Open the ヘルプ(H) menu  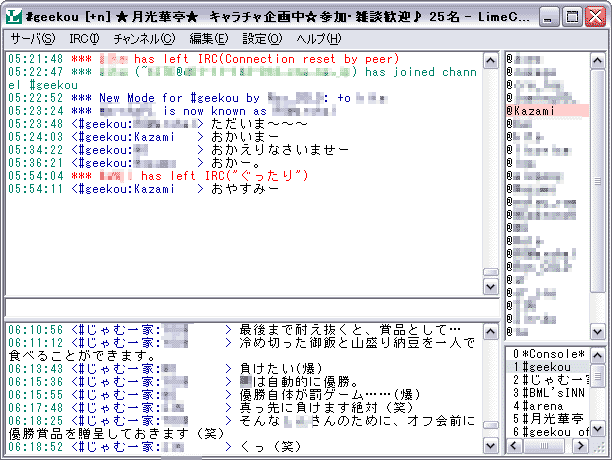319,39
